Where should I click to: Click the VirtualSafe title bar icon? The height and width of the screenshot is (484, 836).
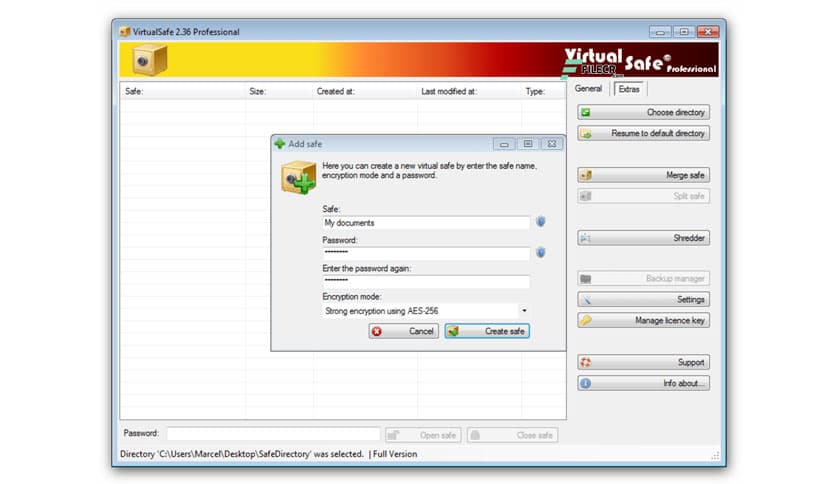coord(125,31)
